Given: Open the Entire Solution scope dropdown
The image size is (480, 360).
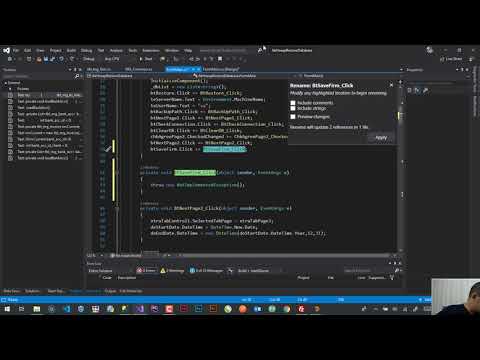Looking at the screenshot, I should pyautogui.click(x=110, y=271).
